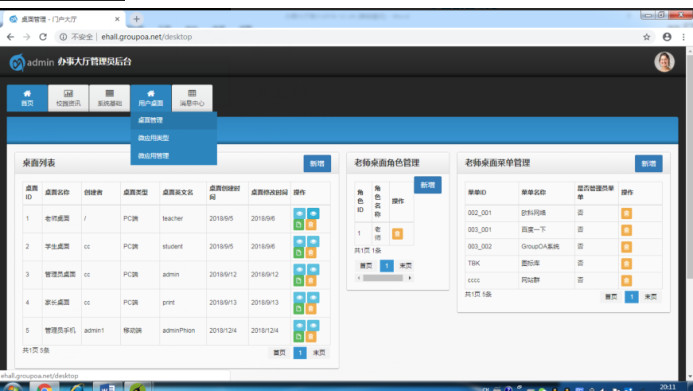Select 微应用管理 from the dropdown menu
Viewport: 693px width, 391px height.
click(x=153, y=156)
